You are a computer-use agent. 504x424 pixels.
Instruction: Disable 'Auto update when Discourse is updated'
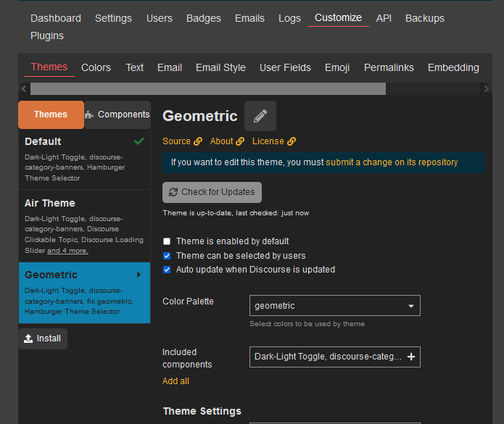point(167,270)
